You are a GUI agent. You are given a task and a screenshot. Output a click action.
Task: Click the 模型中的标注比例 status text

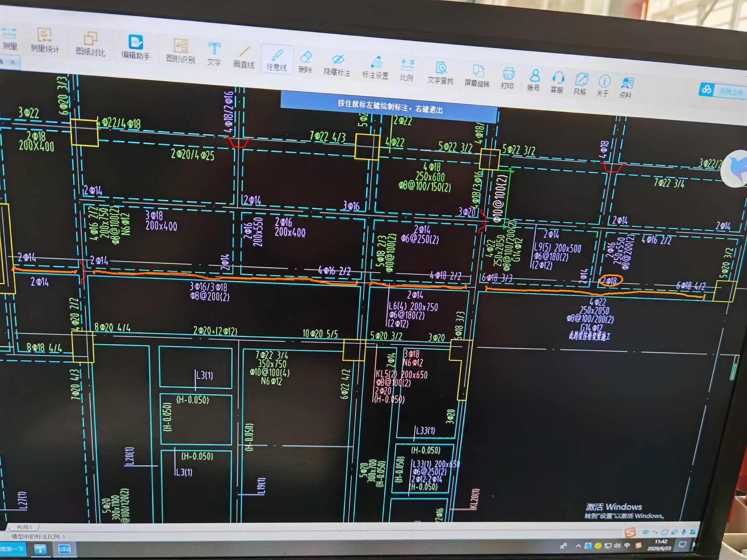coord(38,536)
